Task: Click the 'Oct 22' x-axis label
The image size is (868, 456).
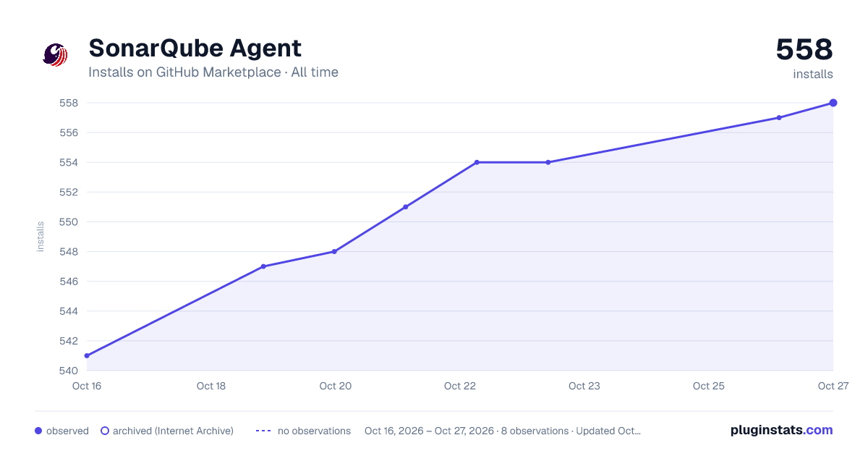Action: click(x=460, y=386)
